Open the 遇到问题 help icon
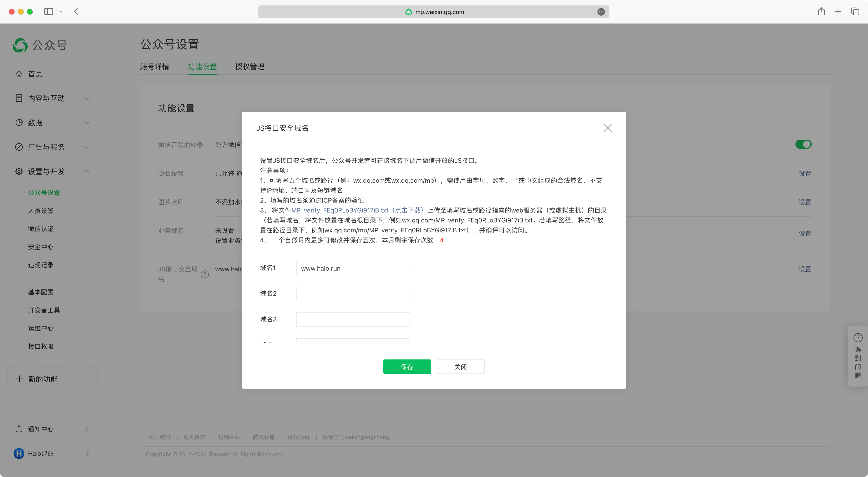The width and height of the screenshot is (868, 477). coord(858,338)
